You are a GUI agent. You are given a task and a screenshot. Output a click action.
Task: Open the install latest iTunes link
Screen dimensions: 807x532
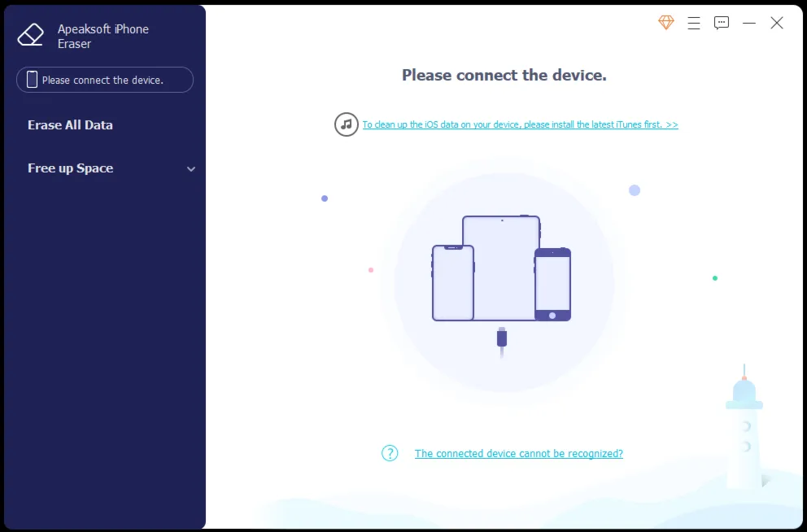521,124
